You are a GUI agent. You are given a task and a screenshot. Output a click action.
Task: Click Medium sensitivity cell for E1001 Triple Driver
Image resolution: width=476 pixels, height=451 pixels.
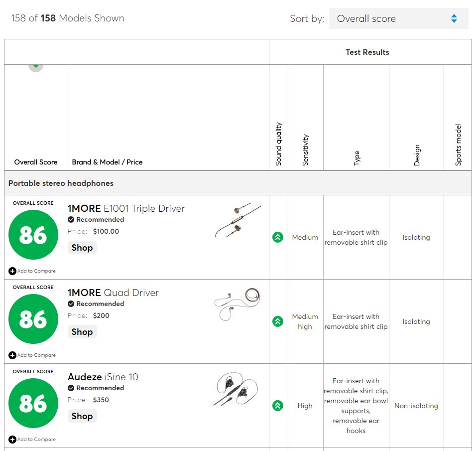coord(305,237)
